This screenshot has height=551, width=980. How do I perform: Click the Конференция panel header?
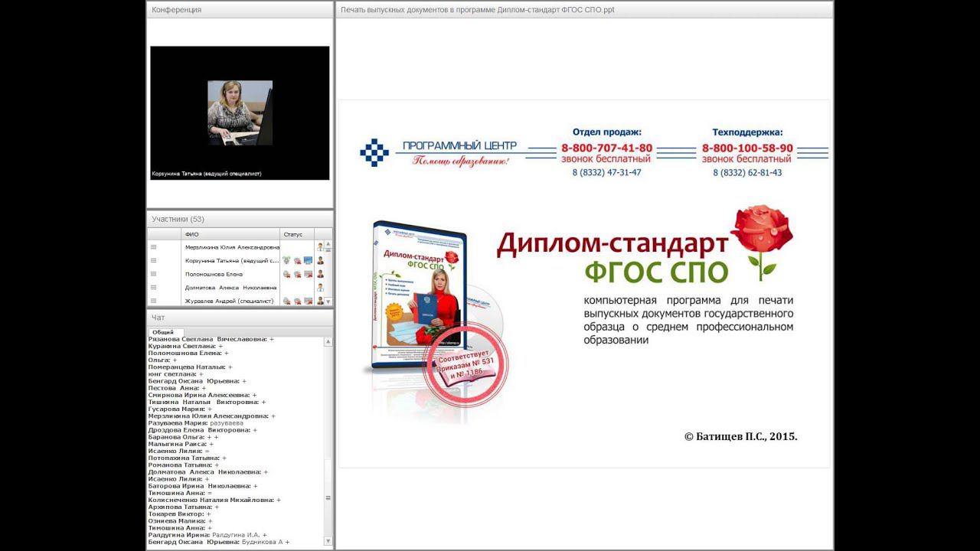(x=240, y=10)
